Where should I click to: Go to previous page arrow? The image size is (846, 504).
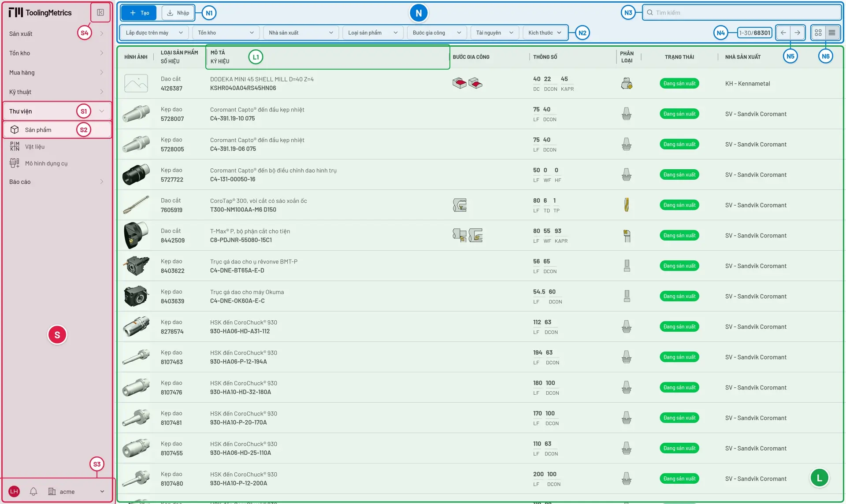(783, 33)
